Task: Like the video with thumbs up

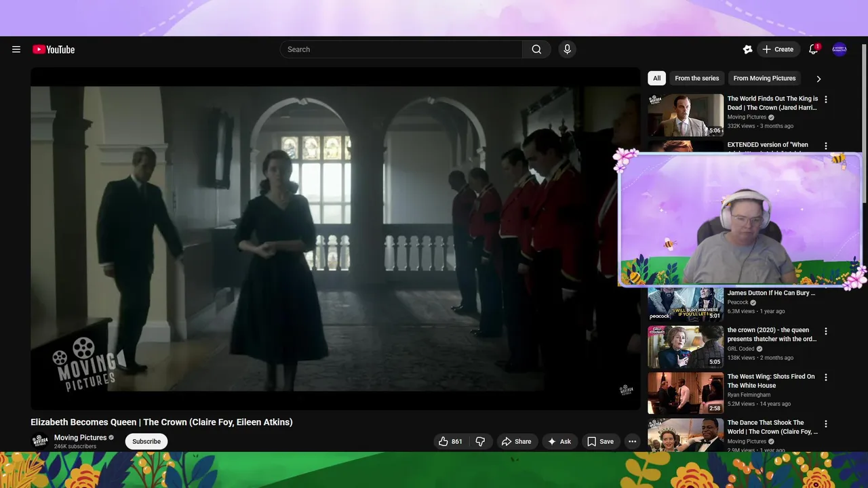Action: coord(450,441)
